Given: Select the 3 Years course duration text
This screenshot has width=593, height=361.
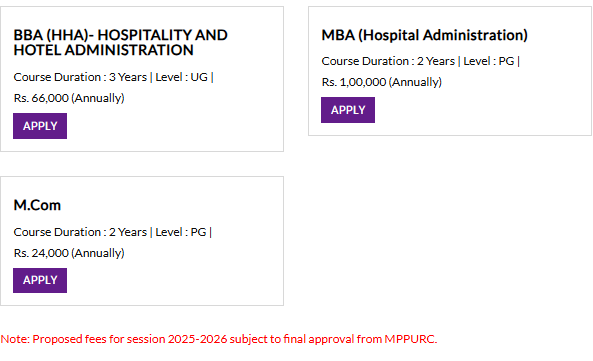Looking at the screenshot, I should pyautogui.click(x=128, y=77).
